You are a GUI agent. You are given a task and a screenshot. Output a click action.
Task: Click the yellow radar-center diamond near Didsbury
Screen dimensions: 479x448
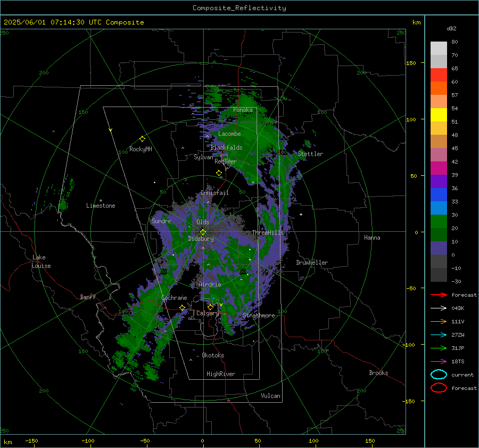point(203,232)
